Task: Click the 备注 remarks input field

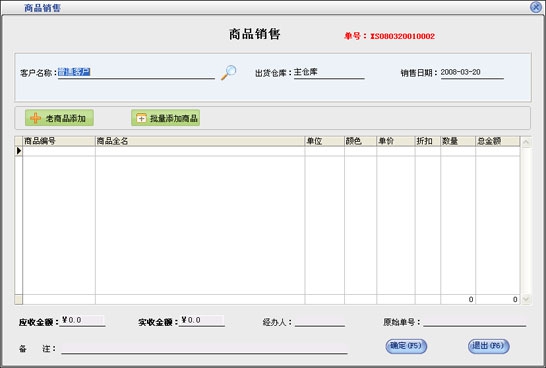Action: [204, 348]
